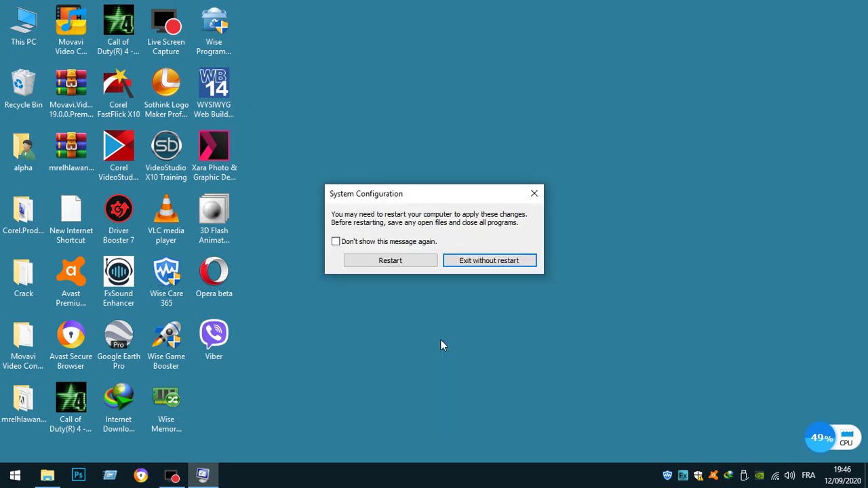This screenshot has width=868, height=488.
Task: Open Wise Care tray icon
Action: [x=667, y=476]
